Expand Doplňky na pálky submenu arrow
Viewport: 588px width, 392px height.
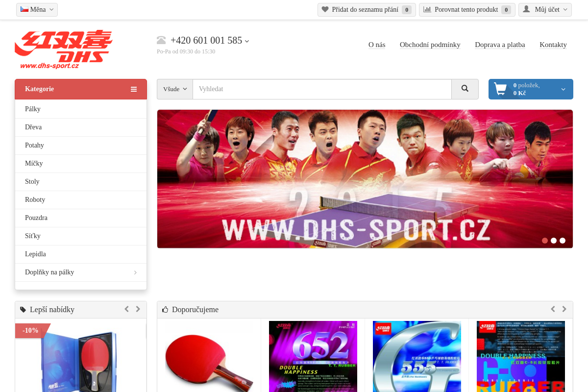(135, 272)
